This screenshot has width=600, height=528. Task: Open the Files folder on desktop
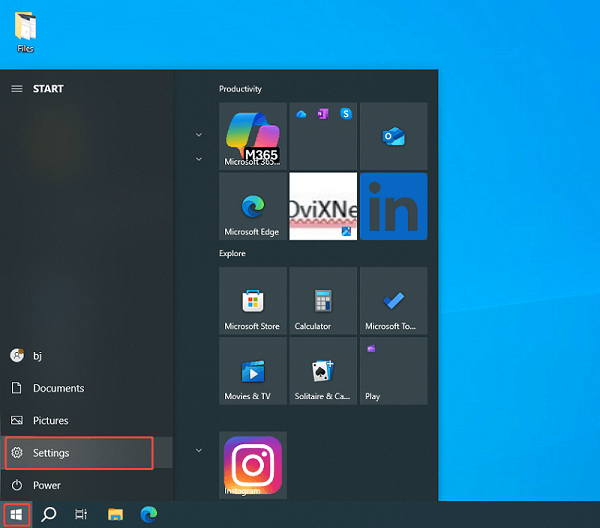pos(25,32)
